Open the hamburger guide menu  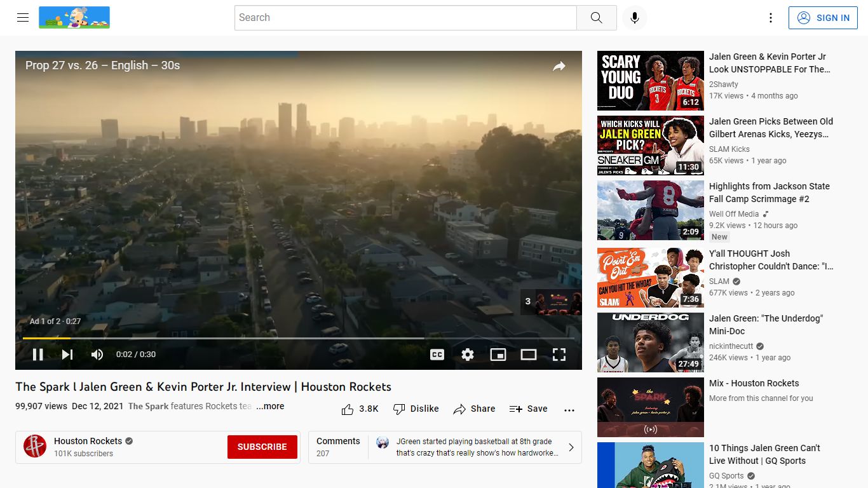(23, 18)
